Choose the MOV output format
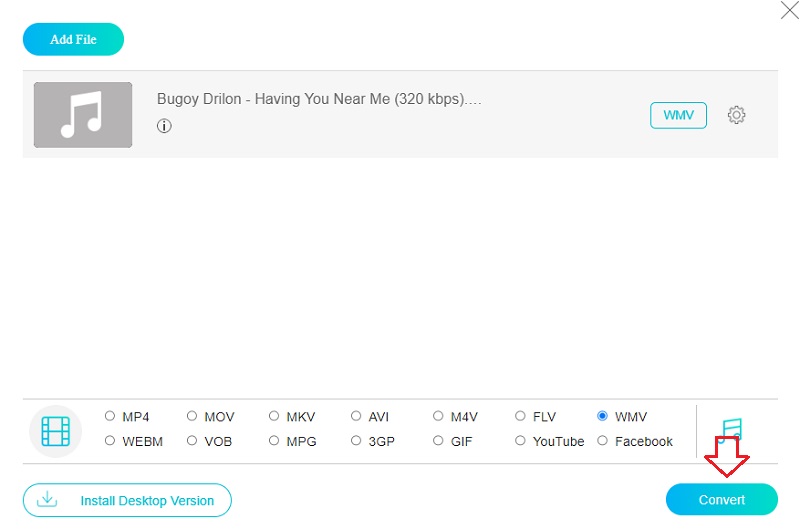Viewport: 800px width, 529px height. point(192,416)
